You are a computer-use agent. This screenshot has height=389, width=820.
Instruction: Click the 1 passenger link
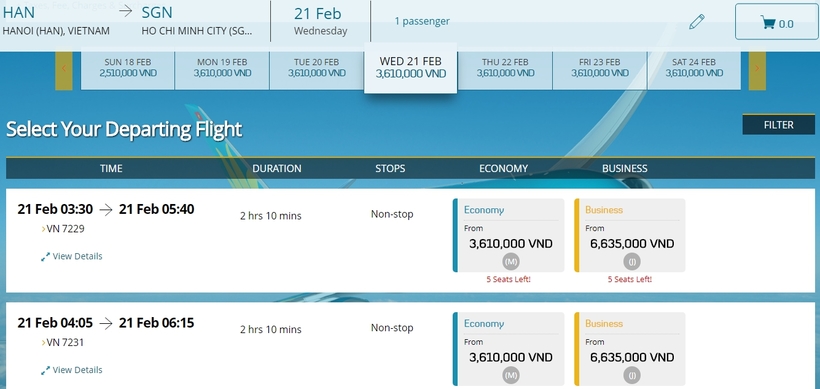(x=422, y=21)
